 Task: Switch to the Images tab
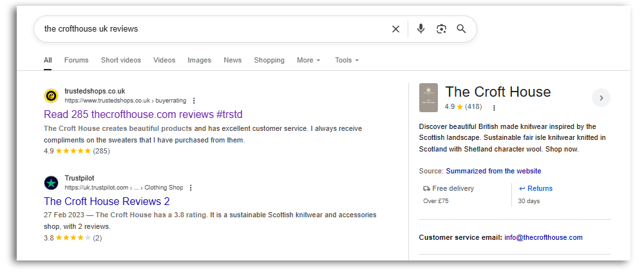point(199,60)
